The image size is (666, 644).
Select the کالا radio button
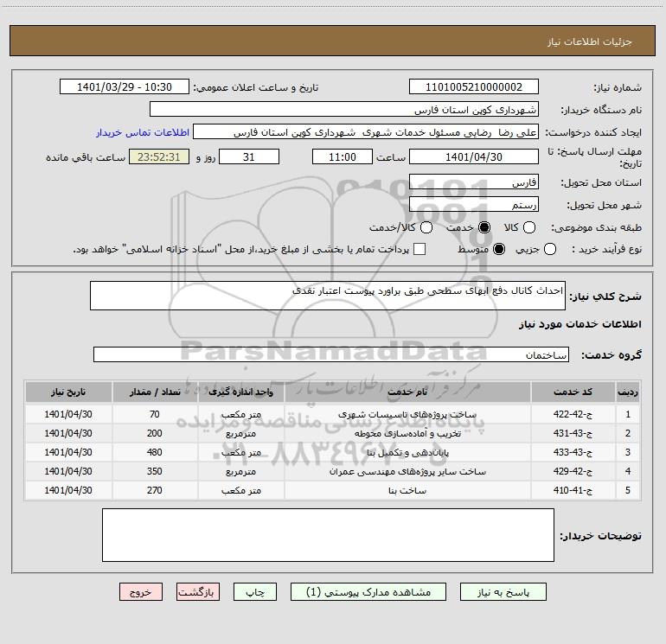[528, 227]
